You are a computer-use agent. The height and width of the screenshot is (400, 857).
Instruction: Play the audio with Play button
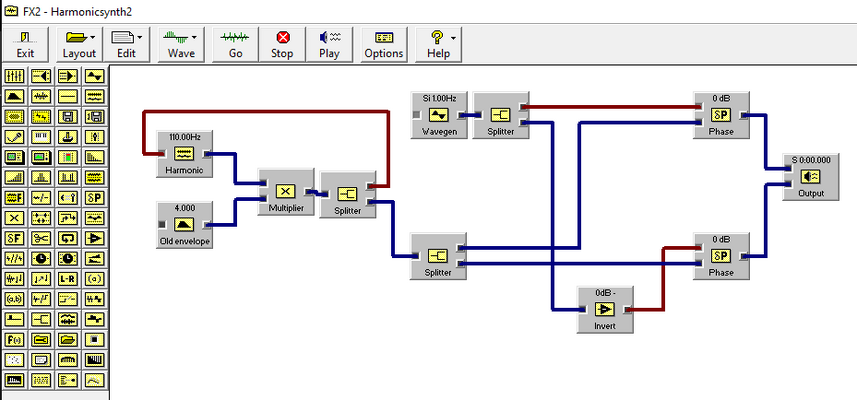pos(329,45)
